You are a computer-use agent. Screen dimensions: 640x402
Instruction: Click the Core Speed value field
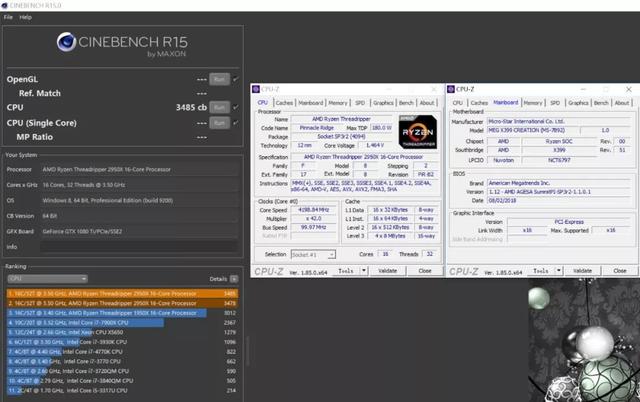tap(313, 210)
